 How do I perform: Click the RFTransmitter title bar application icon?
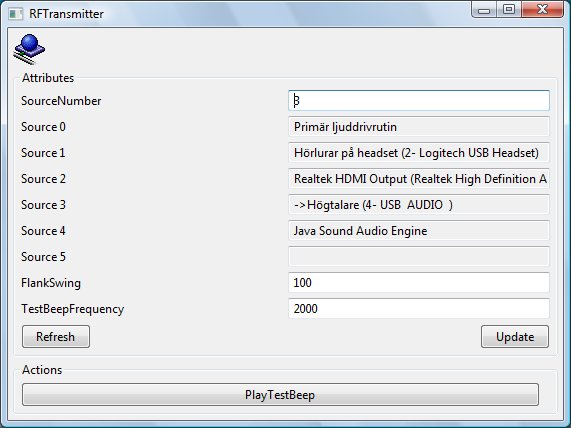pyautogui.click(x=16, y=14)
